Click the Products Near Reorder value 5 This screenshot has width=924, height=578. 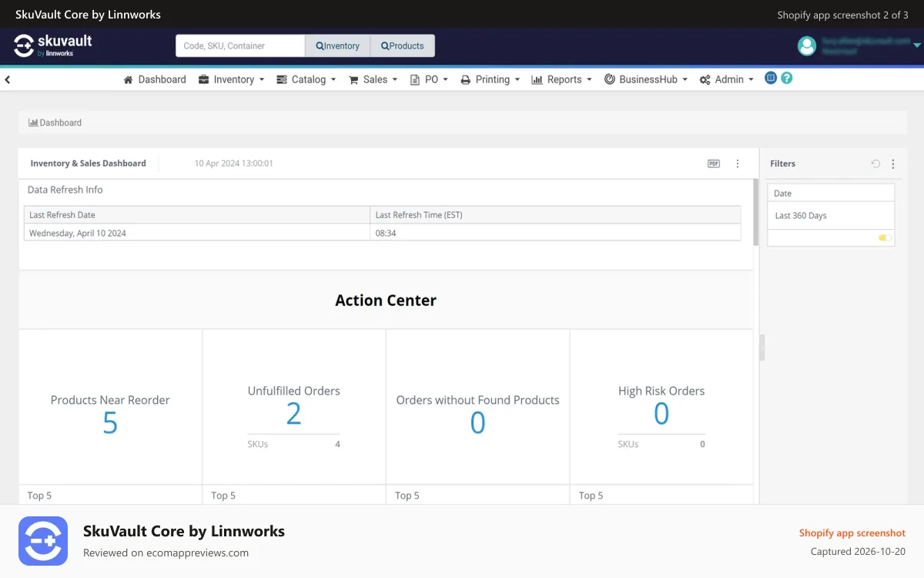[110, 423]
